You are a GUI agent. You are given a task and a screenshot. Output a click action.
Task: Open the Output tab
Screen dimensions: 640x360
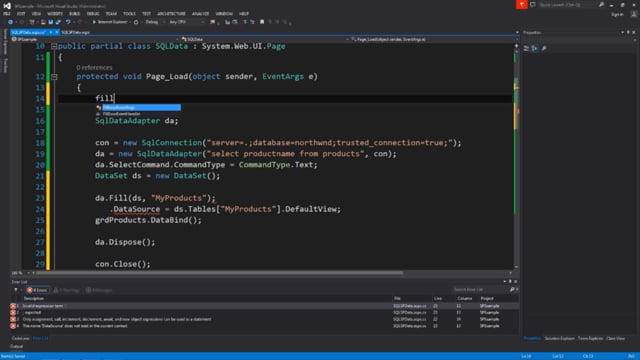pos(17,347)
